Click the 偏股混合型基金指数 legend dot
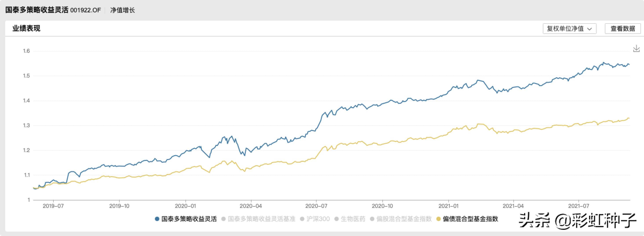 click(x=372, y=219)
